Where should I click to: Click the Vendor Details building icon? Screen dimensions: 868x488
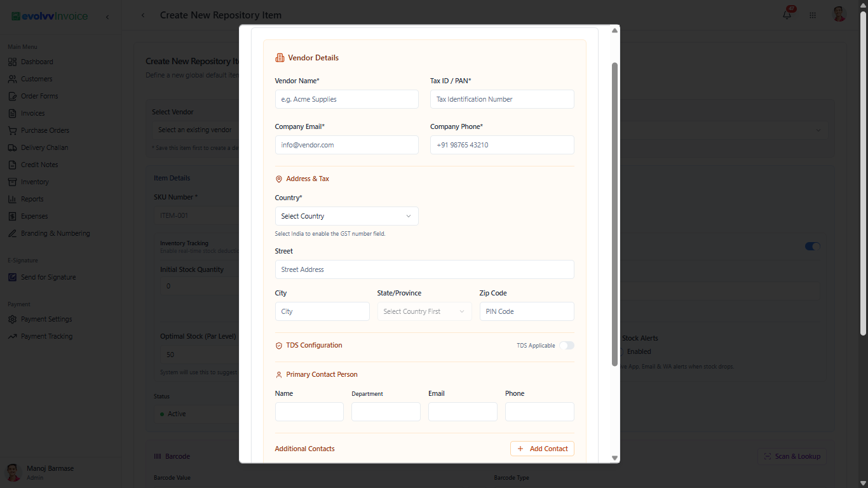pos(280,58)
